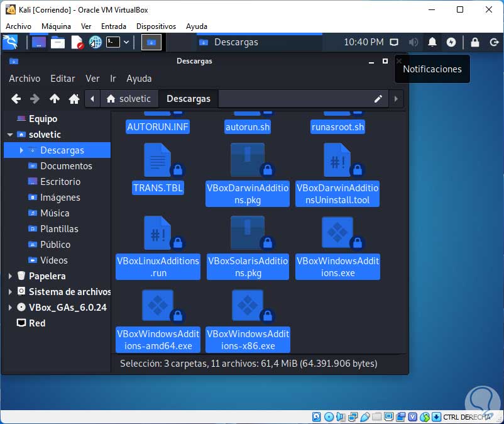Viewport: 504px width, 424px height.
Task: Open the Archivo menu in file manager
Action: (25, 79)
